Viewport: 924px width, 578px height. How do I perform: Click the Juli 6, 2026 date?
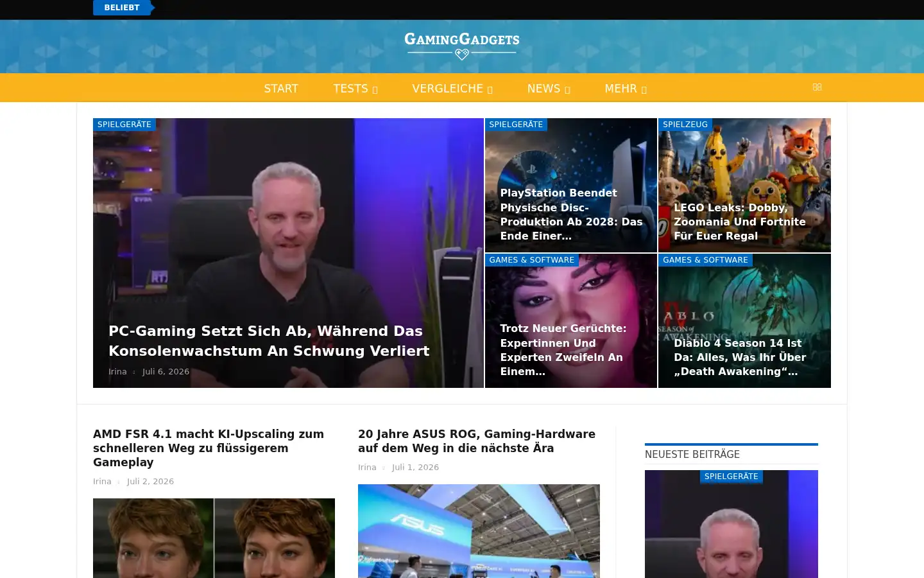click(166, 372)
